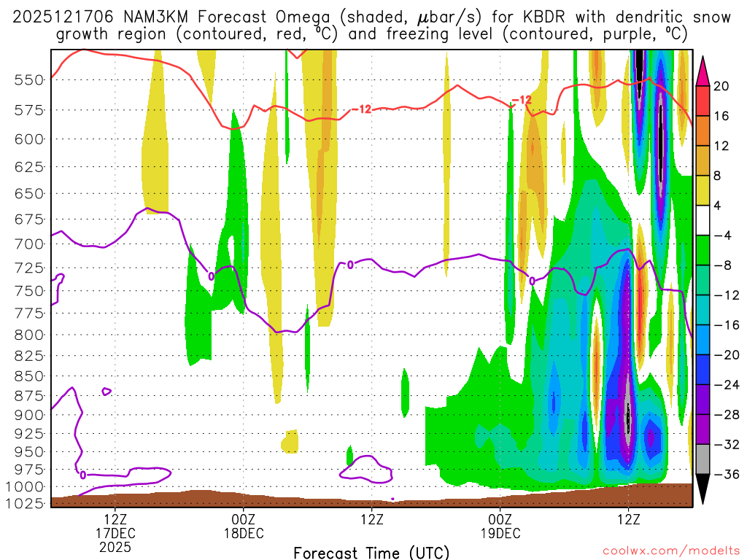Click the 750 pressure axis label

click(x=29, y=291)
